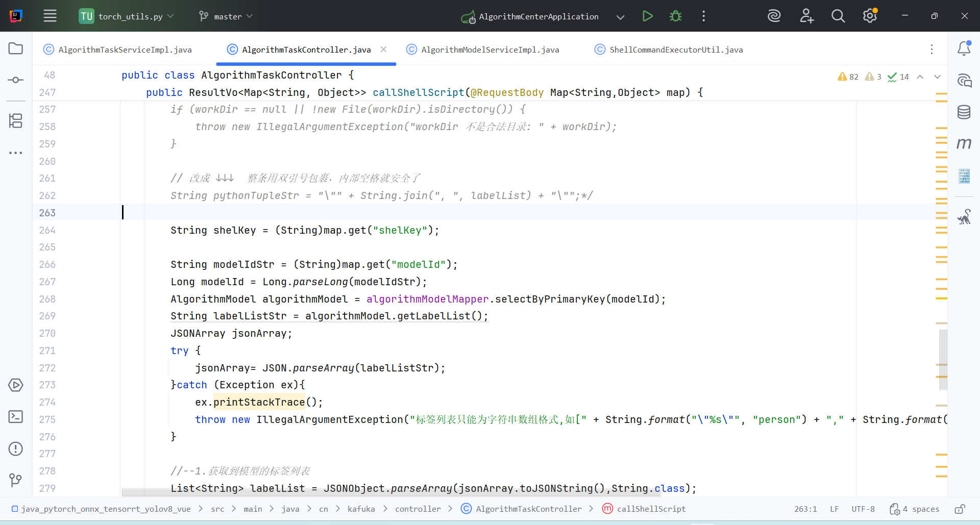Click the 14 typos indicator
The height and width of the screenshot is (525, 980).
tap(898, 77)
